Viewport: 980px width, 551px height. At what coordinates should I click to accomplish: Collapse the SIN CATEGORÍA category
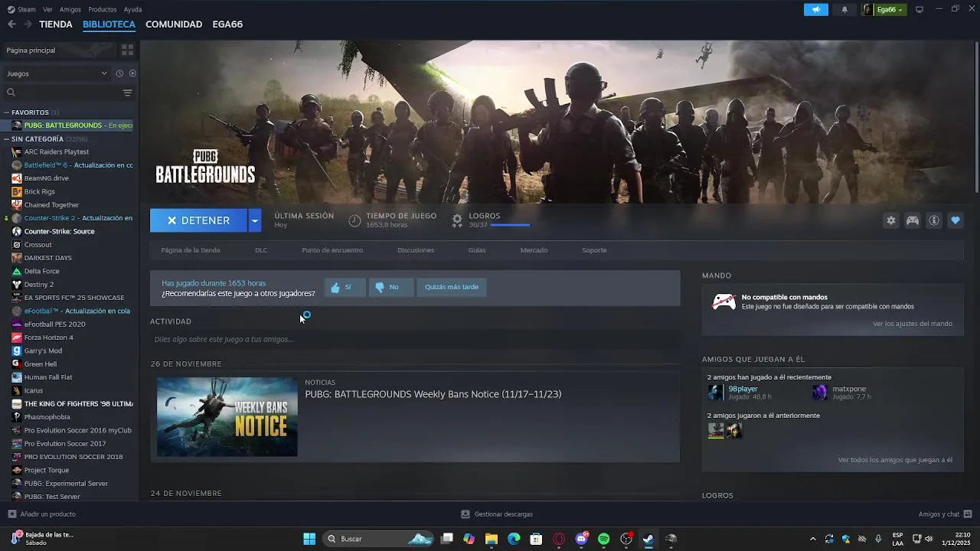click(x=7, y=139)
